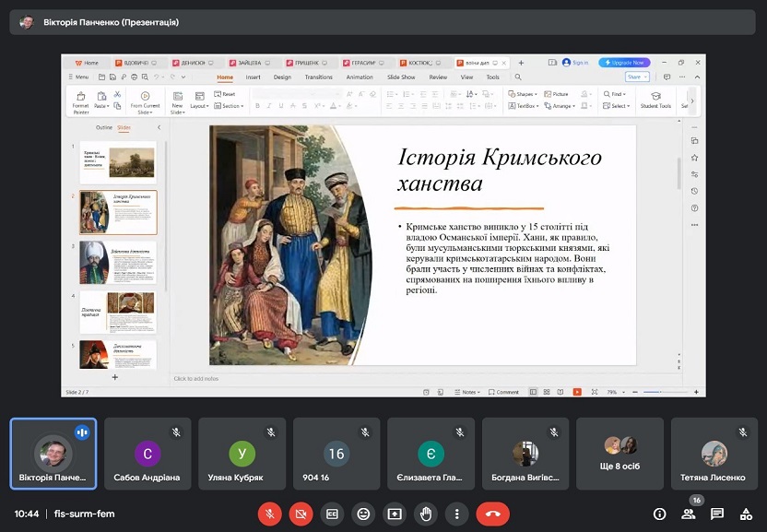Switch to the Insert ribbon tab

click(x=253, y=77)
